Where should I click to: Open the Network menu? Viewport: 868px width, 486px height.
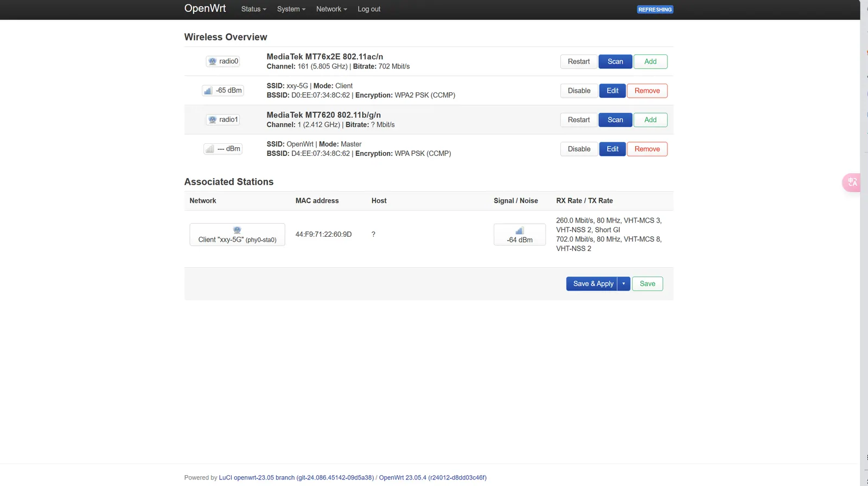(x=331, y=9)
